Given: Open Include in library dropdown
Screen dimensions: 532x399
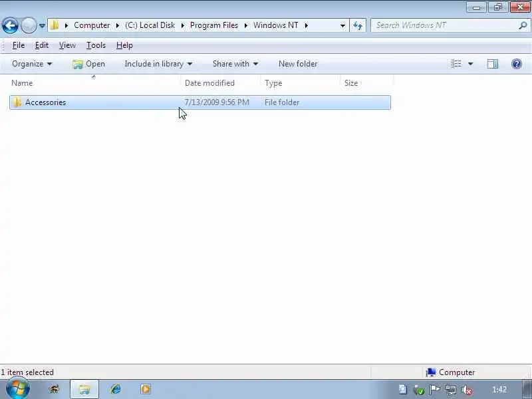Looking at the screenshot, I should click(158, 64).
